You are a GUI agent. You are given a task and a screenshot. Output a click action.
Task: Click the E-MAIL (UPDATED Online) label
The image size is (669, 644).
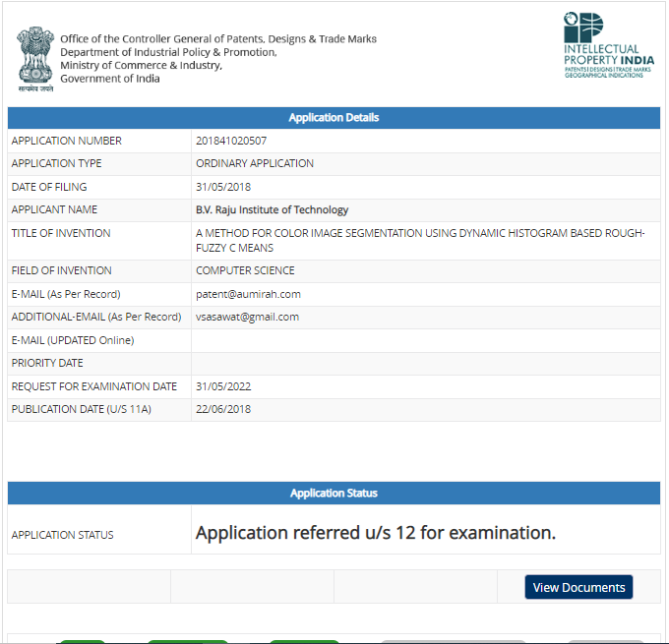click(73, 340)
